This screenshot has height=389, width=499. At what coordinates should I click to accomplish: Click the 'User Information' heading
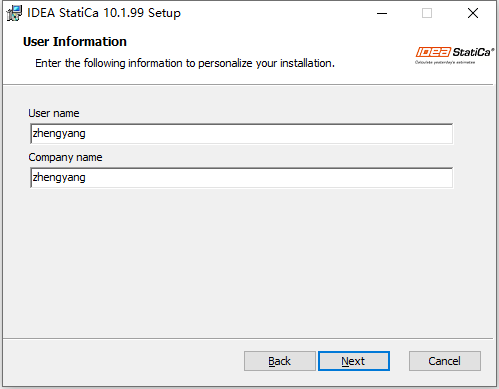(x=75, y=42)
